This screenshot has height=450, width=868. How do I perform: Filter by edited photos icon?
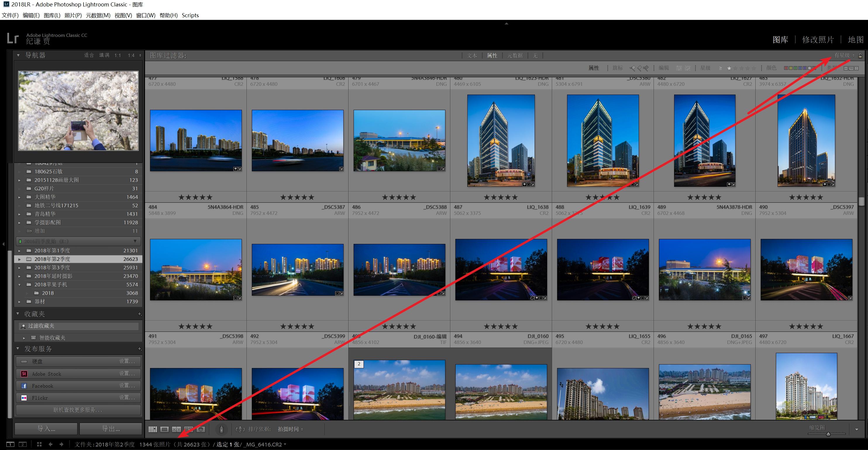(x=679, y=68)
